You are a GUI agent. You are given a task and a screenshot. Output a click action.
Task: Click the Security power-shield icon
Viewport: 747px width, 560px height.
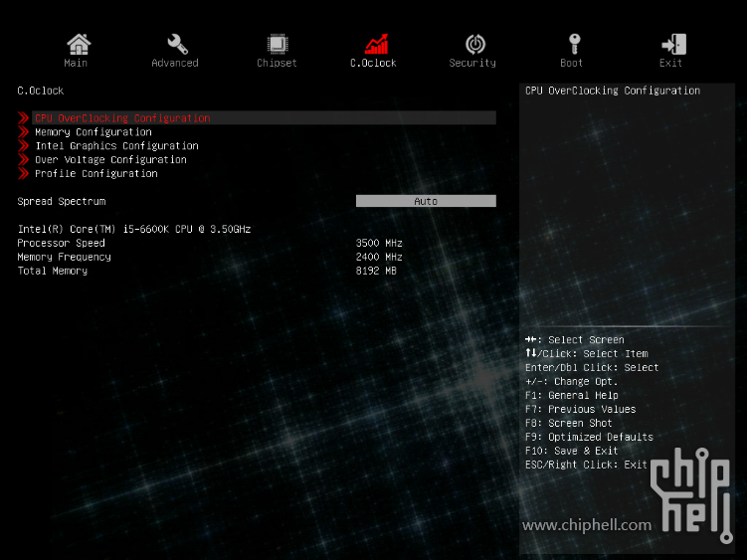coord(475,44)
